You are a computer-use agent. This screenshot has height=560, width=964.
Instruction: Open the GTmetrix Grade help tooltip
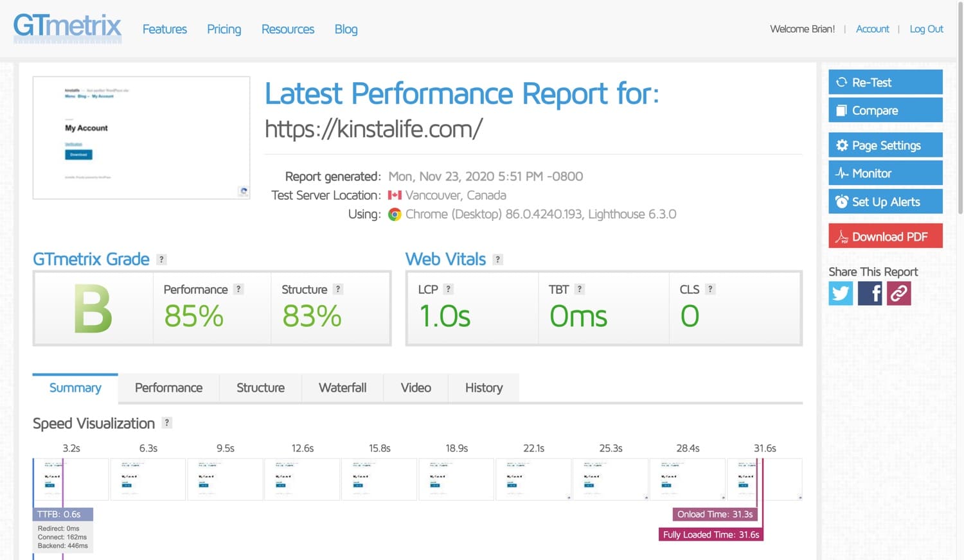pos(161,259)
